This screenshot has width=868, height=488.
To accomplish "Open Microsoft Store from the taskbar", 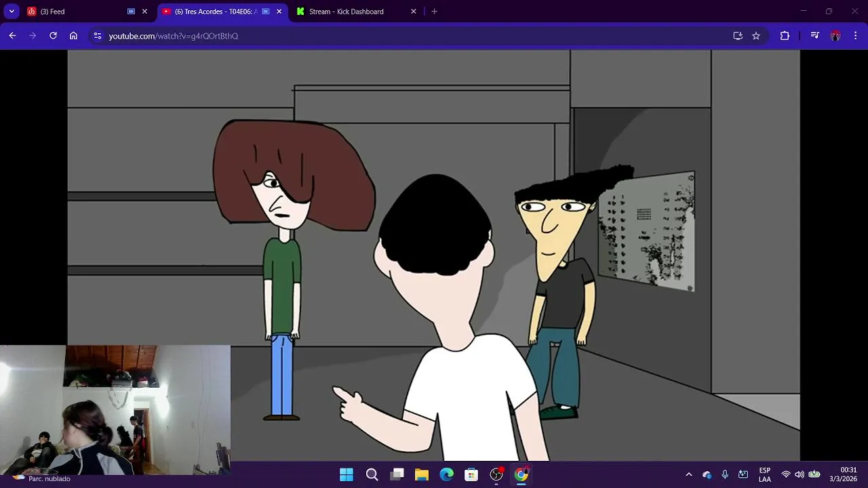I will coord(471,474).
